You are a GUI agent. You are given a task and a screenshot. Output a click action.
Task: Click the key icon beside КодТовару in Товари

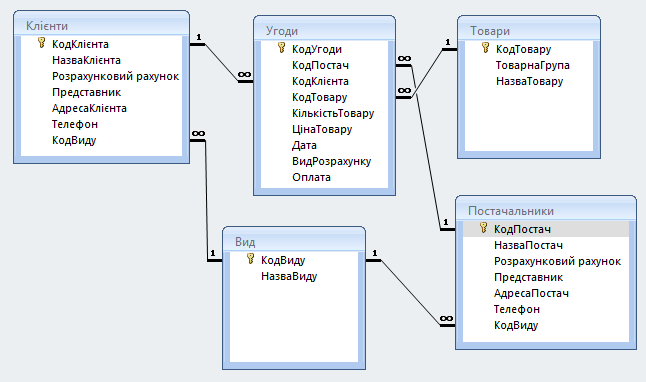point(485,48)
